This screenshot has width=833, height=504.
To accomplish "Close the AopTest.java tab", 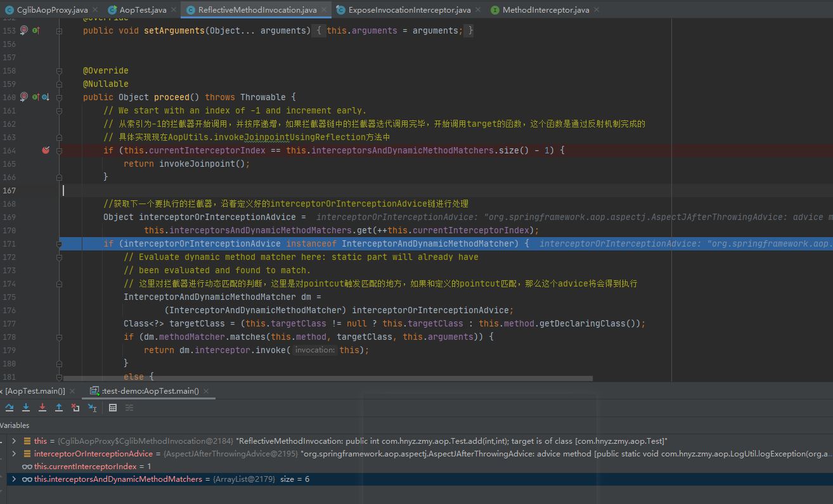I will tap(174, 10).
